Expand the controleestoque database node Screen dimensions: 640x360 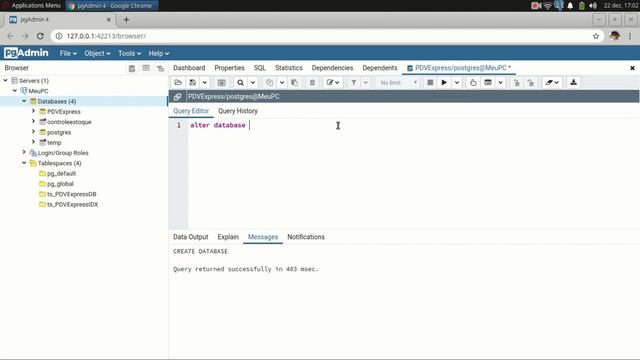point(33,121)
